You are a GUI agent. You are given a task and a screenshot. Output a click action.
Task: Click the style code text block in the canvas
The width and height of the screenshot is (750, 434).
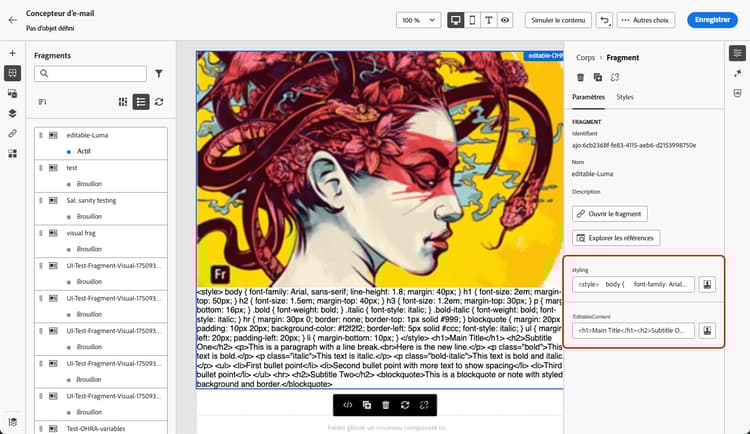379,338
